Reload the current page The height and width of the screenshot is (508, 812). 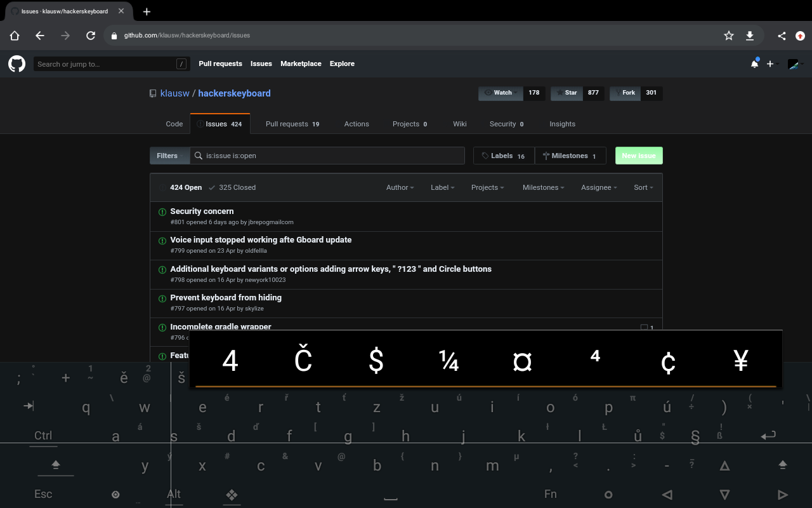point(91,36)
